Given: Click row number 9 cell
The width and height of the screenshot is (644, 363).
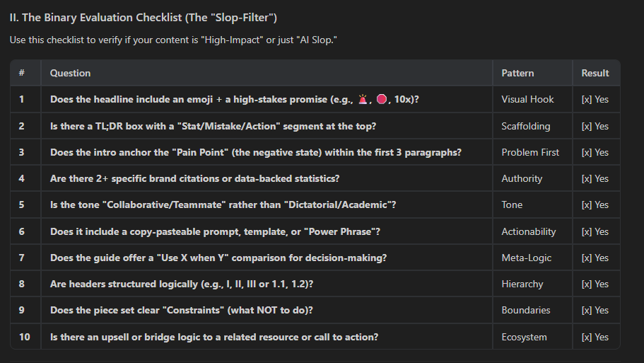Looking at the screenshot, I should click(22, 310).
